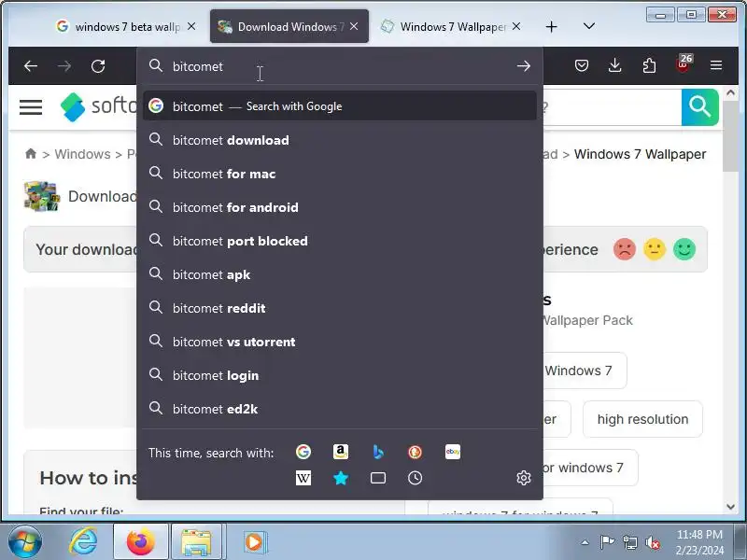Screen dimensions: 747x560
Task: Open the Windows Start menu
Action: [x=24, y=542]
